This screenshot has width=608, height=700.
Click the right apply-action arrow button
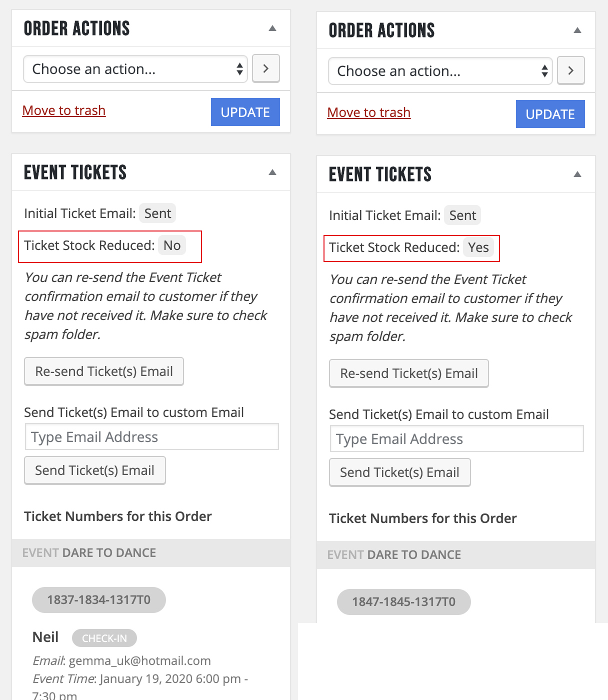click(x=571, y=70)
